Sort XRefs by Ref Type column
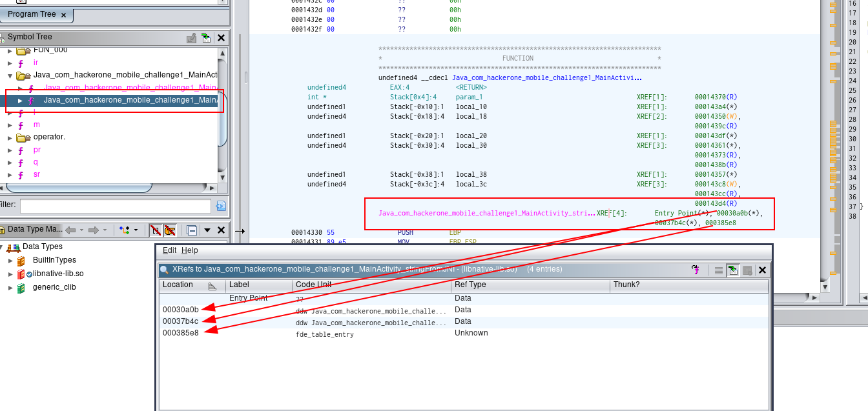The width and height of the screenshot is (868, 411). [530, 285]
